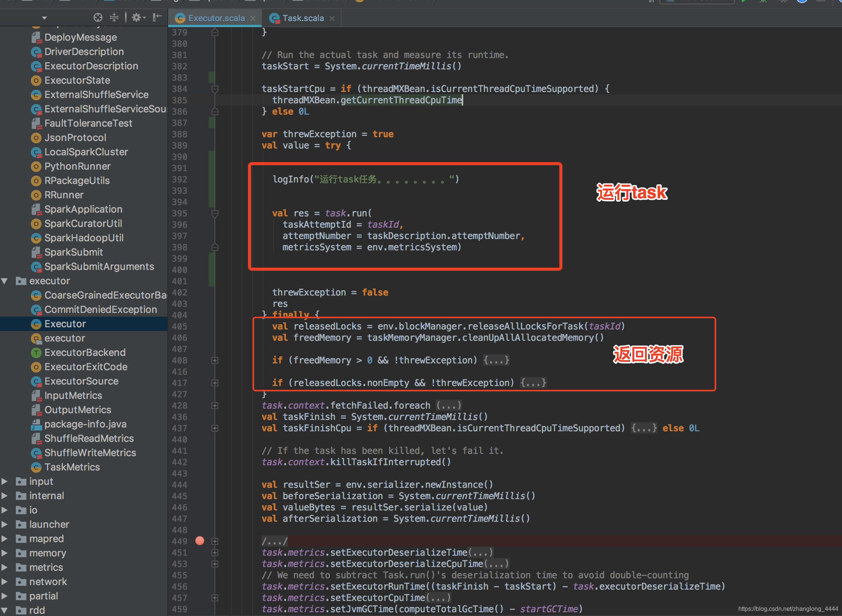Expand folded code at line 408 plus icon
Screen dimensions: 842x616
tap(215, 360)
